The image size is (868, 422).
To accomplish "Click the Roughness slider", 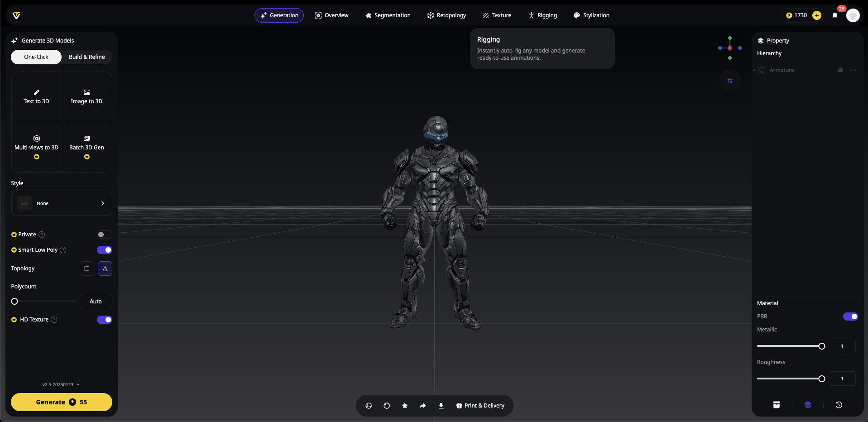I will click(791, 379).
